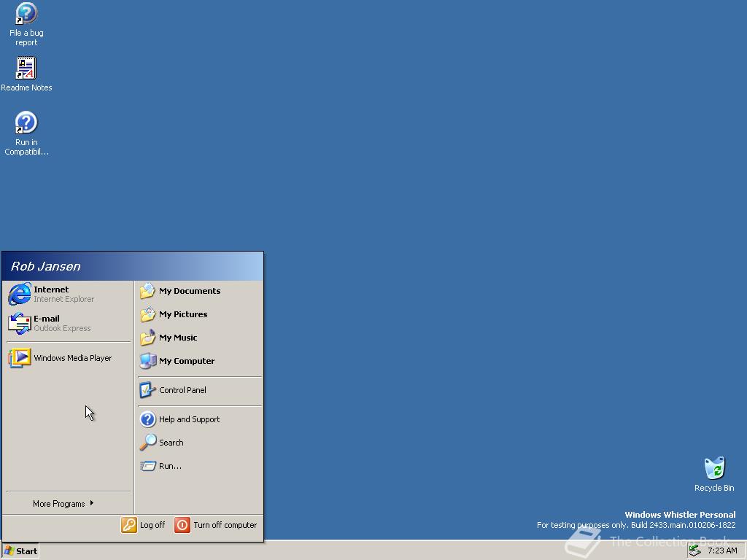Open the Readme Notes desktop icon
The width and height of the screenshot is (747, 560).
pos(26,74)
